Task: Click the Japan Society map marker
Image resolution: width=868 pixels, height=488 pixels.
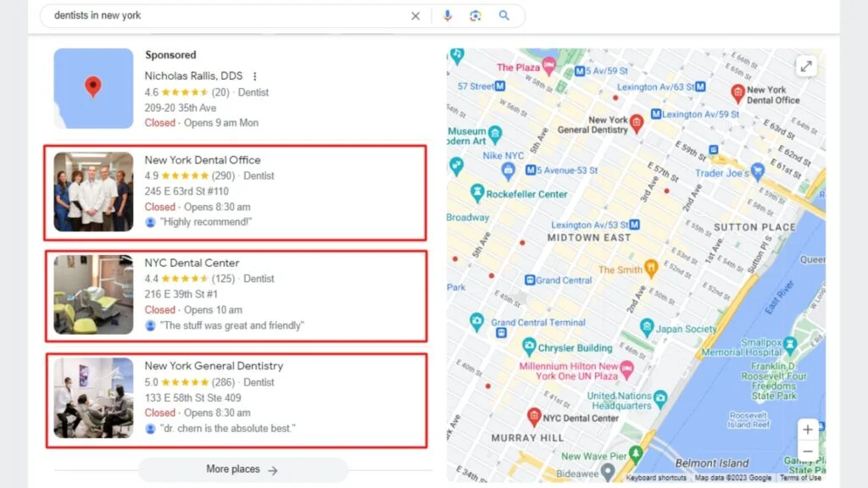Action: point(647,327)
